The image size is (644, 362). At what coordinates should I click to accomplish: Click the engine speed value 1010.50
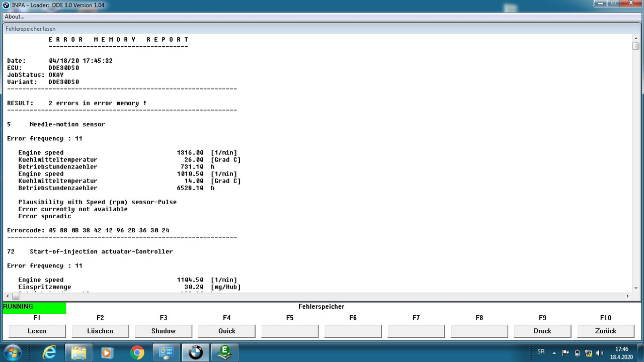pyautogui.click(x=190, y=173)
